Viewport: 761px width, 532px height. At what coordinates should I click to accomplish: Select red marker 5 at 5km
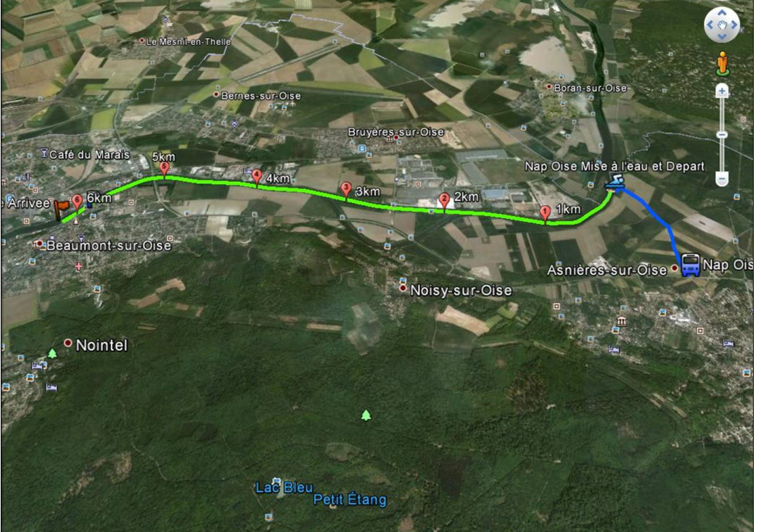point(165,170)
